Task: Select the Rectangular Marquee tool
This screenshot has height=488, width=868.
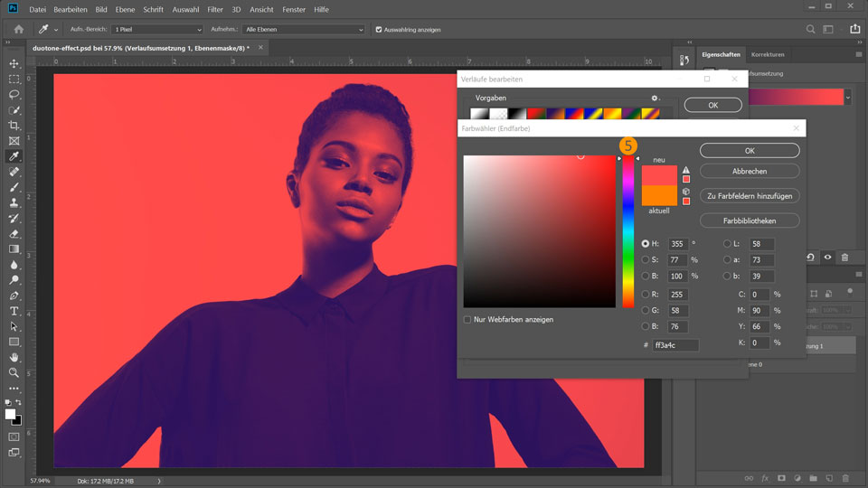Action: coord(14,80)
